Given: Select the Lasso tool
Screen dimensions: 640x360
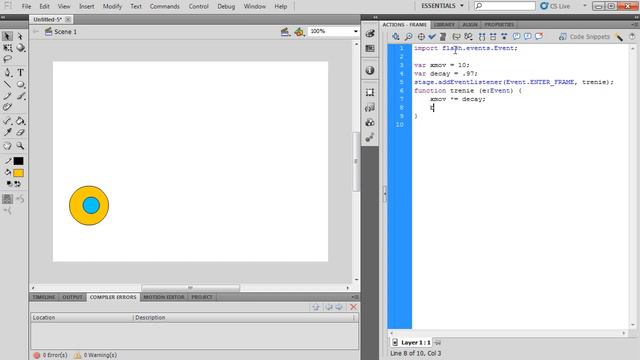Looking at the screenshot, I should click(x=7, y=59).
